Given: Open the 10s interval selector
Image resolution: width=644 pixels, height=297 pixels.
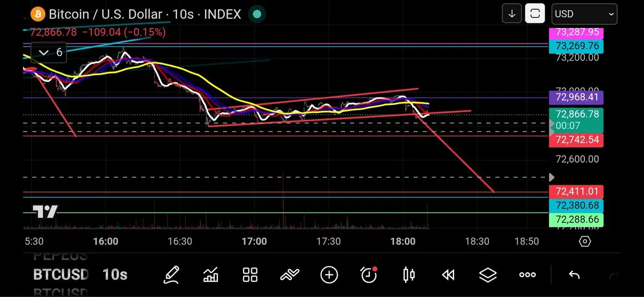Looking at the screenshot, I should (115, 275).
